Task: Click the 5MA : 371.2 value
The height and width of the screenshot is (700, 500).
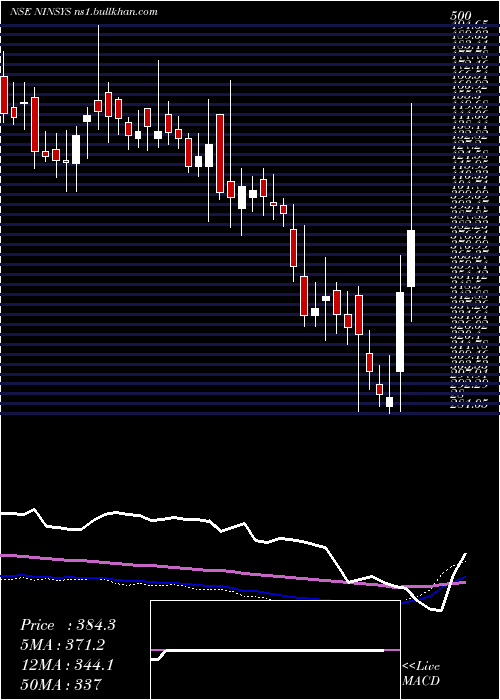Action: click(x=64, y=645)
